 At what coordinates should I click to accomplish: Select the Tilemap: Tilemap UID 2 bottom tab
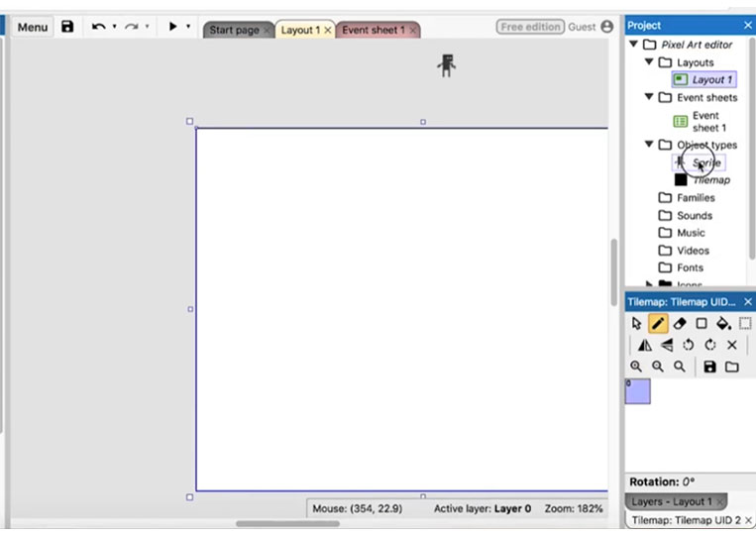tap(686, 520)
